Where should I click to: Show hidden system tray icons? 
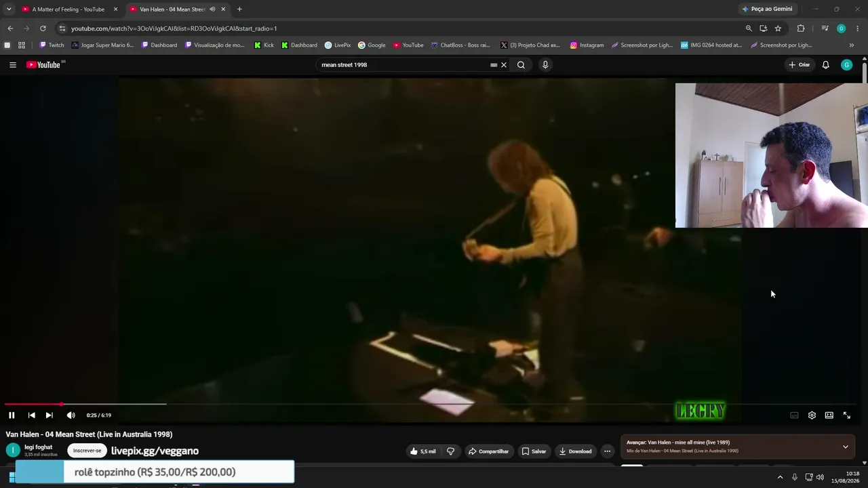coord(780,477)
